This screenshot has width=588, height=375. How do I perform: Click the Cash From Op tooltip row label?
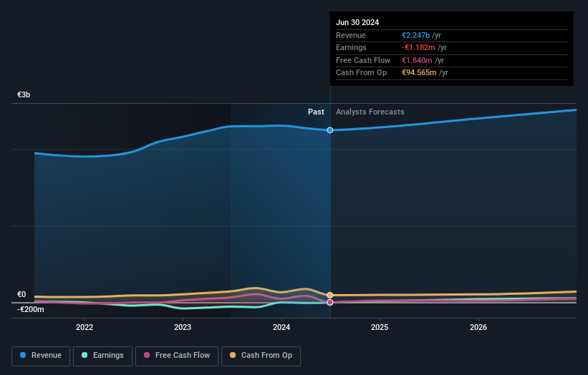click(361, 73)
